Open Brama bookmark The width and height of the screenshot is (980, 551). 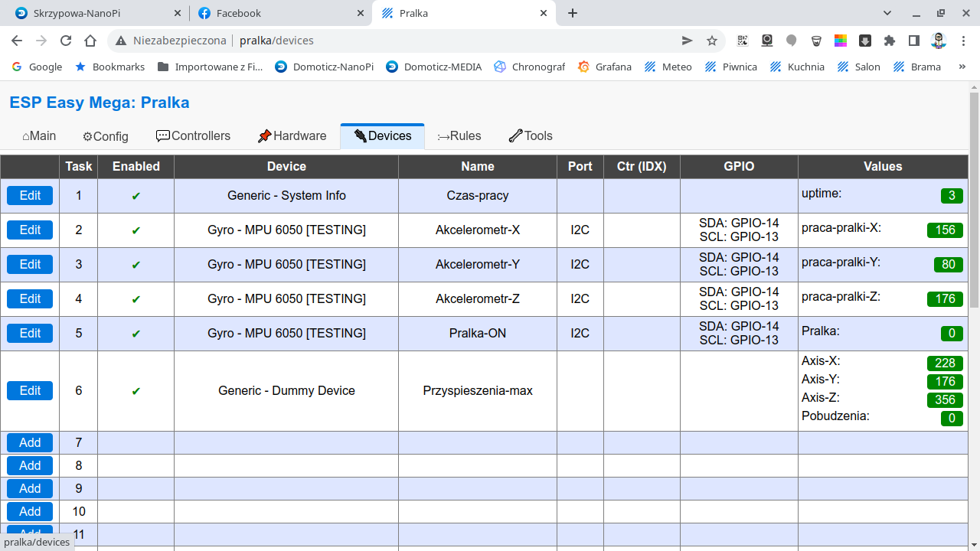(916, 67)
